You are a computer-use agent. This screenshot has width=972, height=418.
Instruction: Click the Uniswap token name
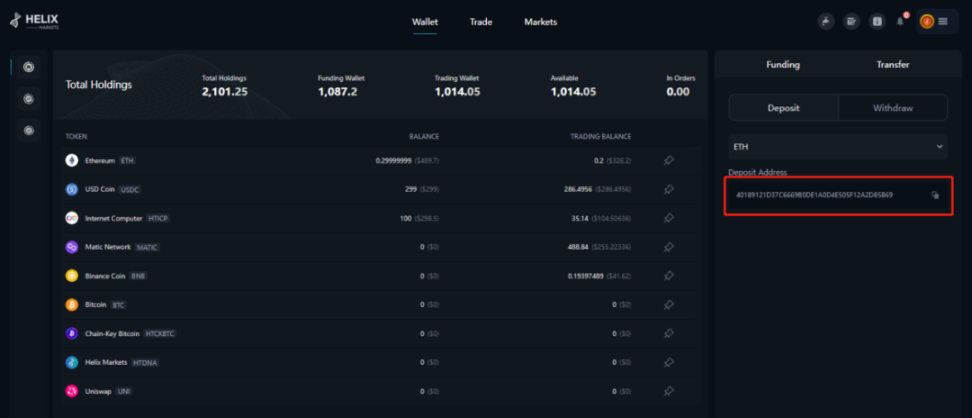click(99, 391)
